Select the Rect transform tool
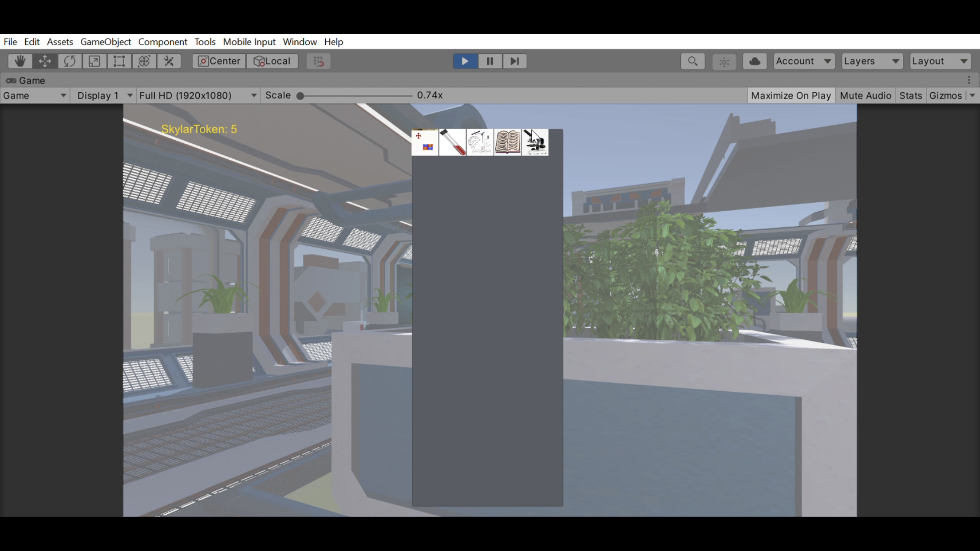Viewport: 980px width, 551px height. tap(119, 61)
